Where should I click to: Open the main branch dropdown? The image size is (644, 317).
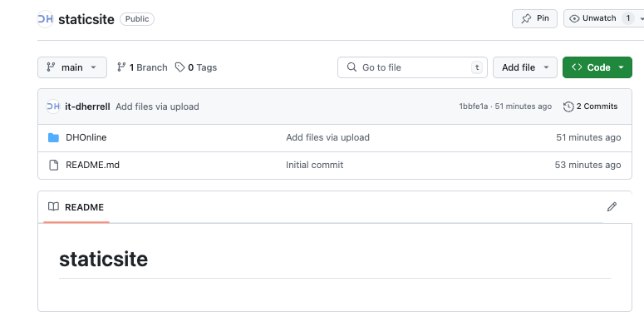[x=72, y=67]
